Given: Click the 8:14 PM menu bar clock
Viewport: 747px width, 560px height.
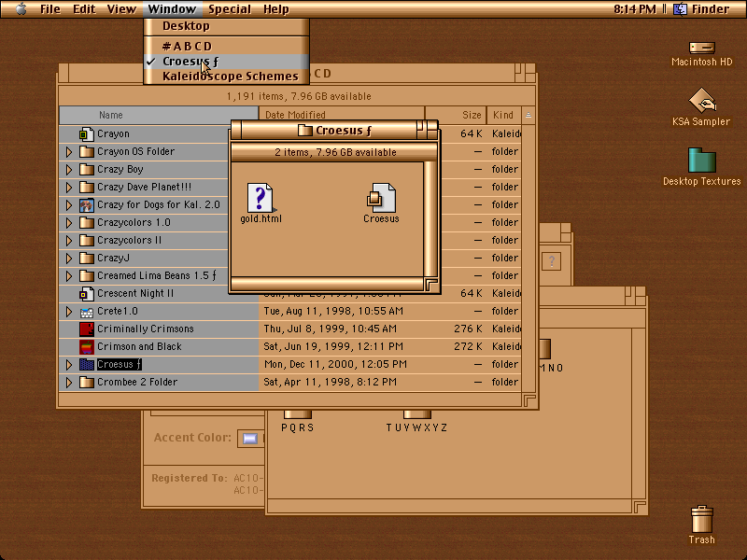Looking at the screenshot, I should (635, 9).
